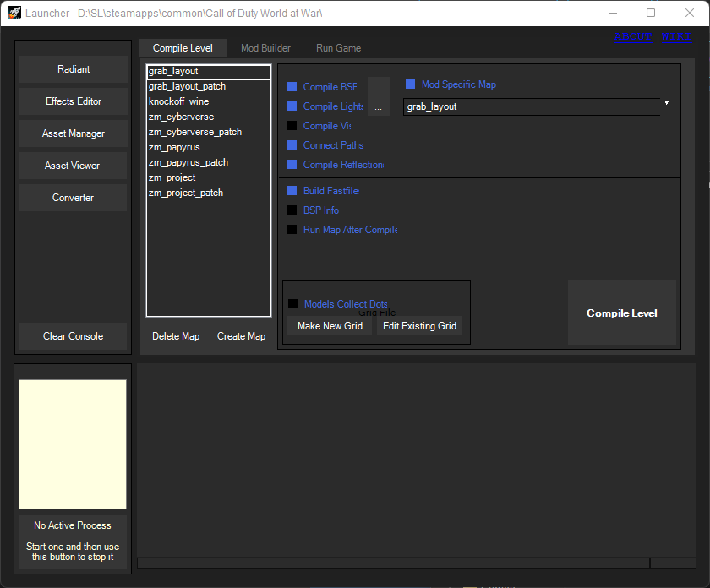This screenshot has height=588, width=710.
Task: Enable Run Map After Compile checkbox
Action: click(292, 230)
